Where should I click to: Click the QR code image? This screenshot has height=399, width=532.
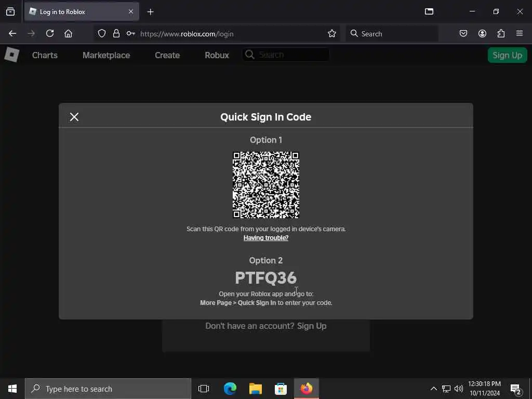[x=266, y=185]
